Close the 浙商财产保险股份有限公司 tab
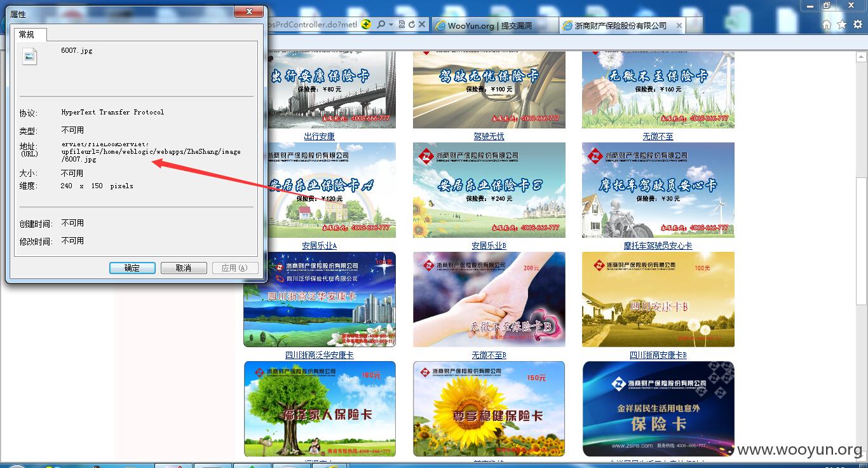This screenshot has width=868, height=468. [x=679, y=25]
